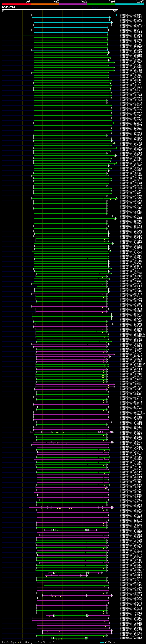Pick the UniRef100_B9I6W8 row label
146x644 pixels.
tap(131, 151)
